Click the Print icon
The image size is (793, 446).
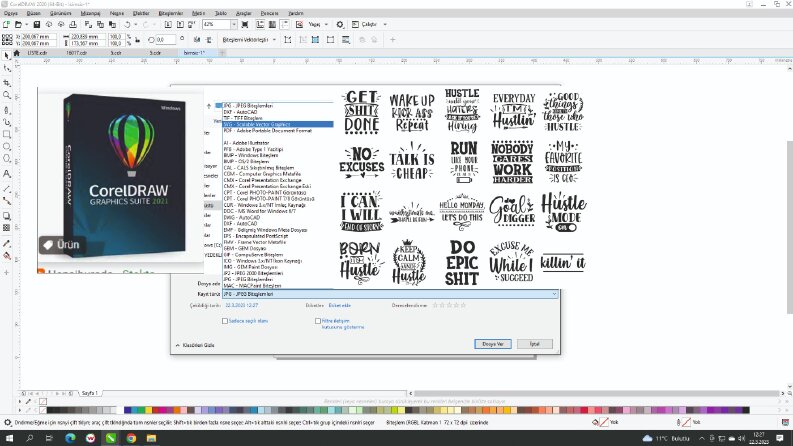[73, 24]
